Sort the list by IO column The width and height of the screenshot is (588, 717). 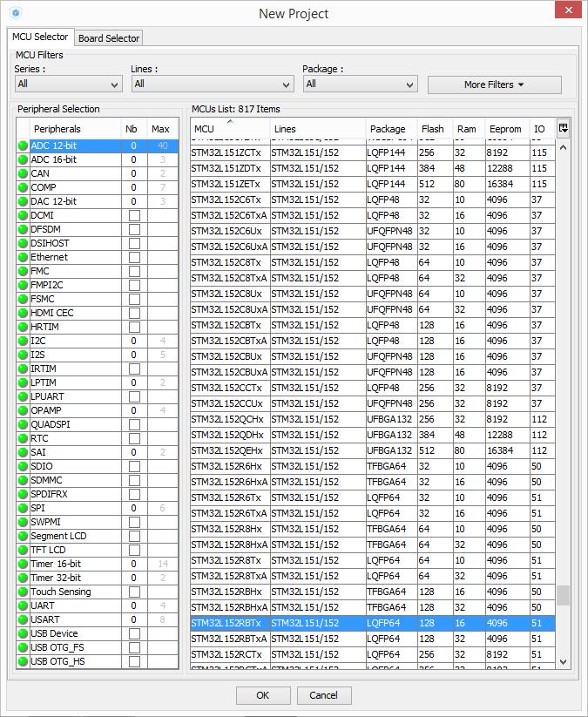click(542, 129)
